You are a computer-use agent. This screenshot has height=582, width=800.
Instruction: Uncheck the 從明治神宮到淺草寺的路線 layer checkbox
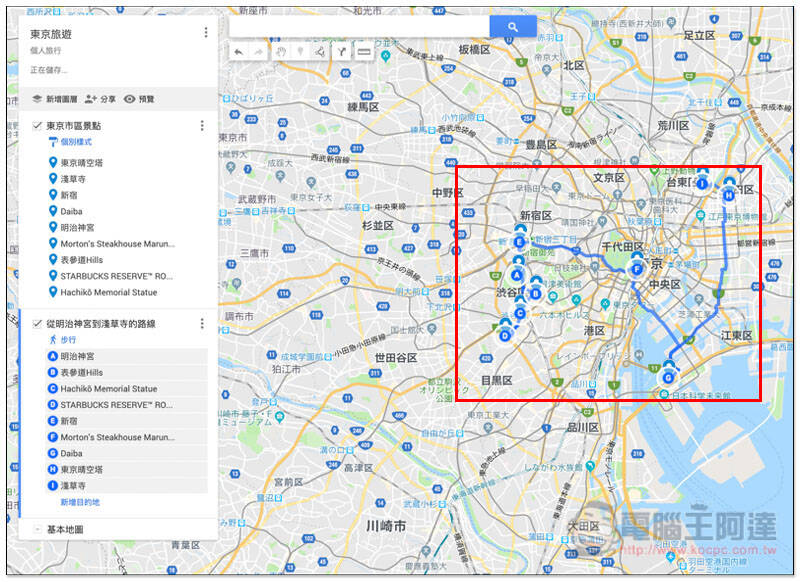37,323
